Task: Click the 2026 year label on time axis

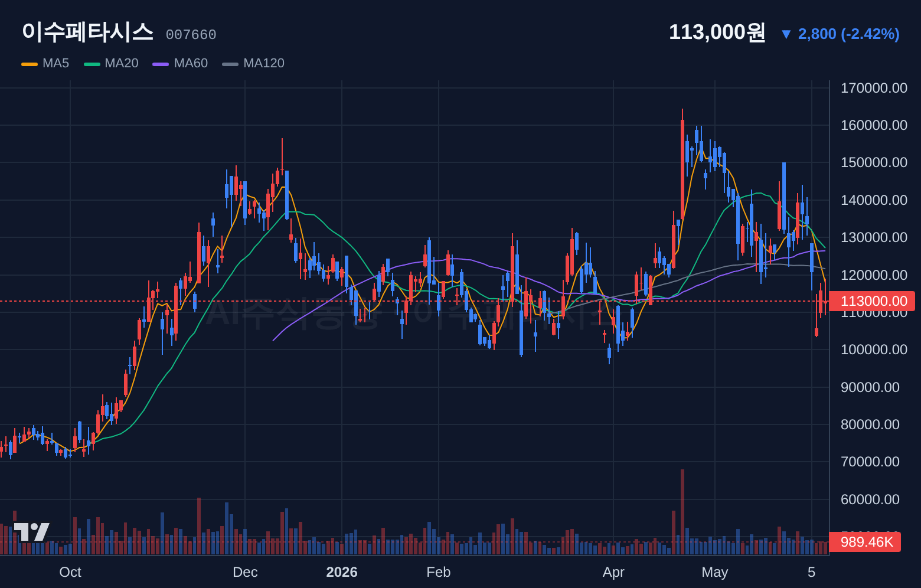Action: click(342, 572)
